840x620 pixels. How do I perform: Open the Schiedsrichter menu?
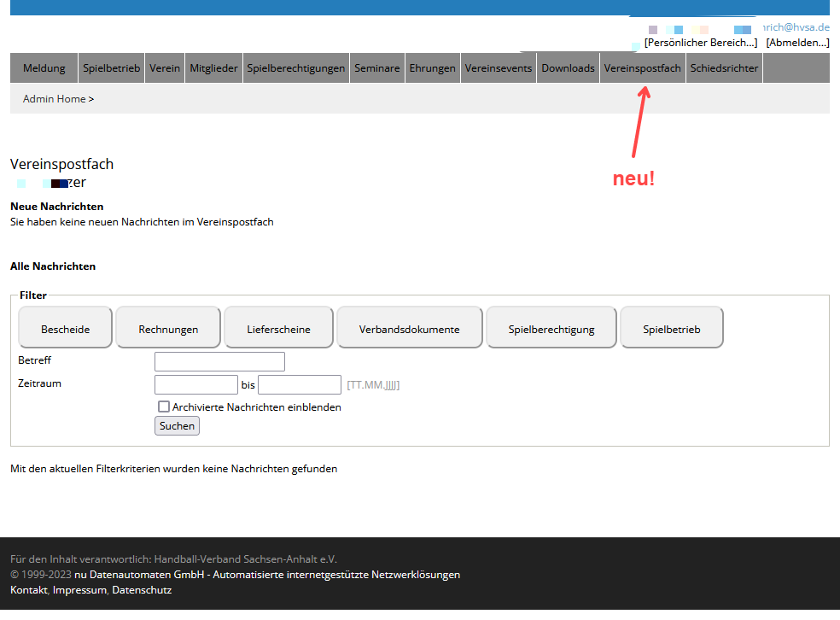[724, 68]
